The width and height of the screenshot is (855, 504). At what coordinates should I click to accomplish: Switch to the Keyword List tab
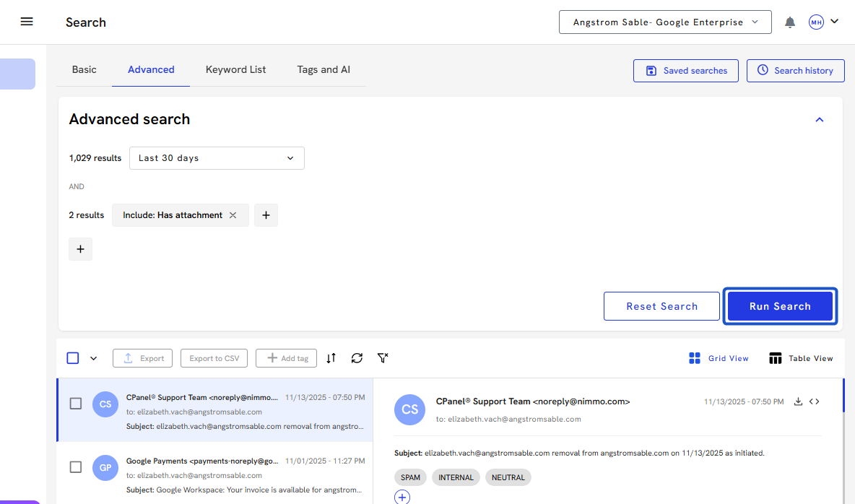coord(235,70)
